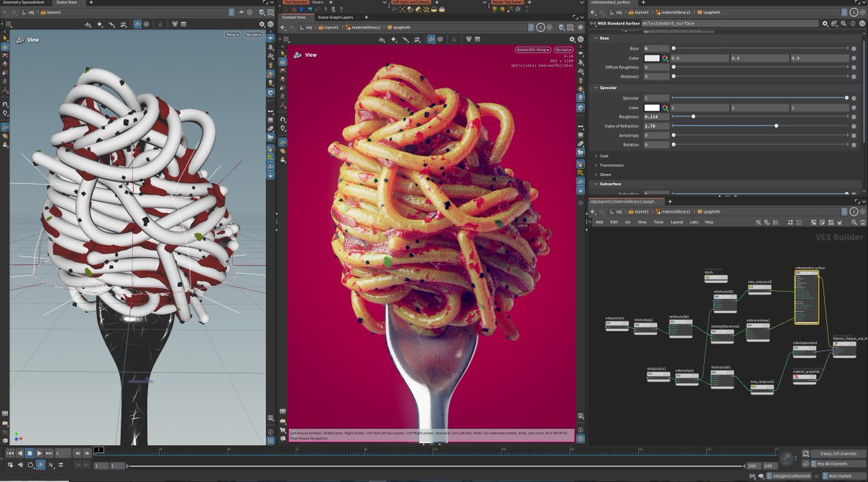868x482 pixels.
Task: Click the stop button in the playbar
Action: (x=29, y=453)
